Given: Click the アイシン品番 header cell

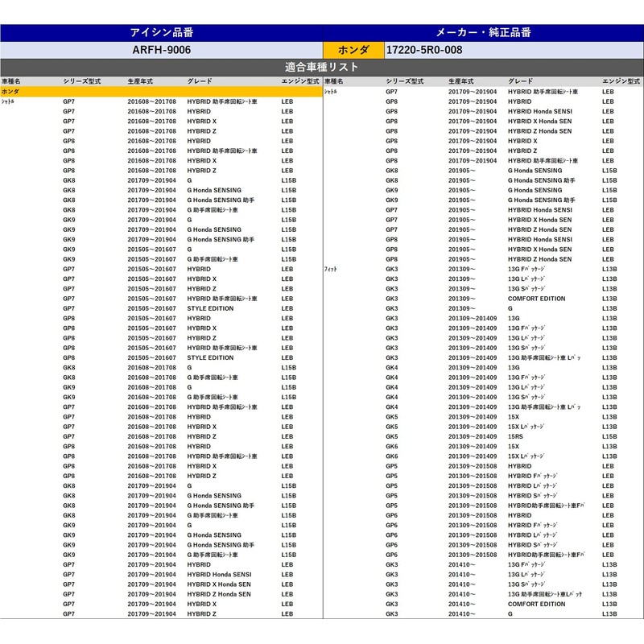Looking at the screenshot, I should [x=161, y=32].
